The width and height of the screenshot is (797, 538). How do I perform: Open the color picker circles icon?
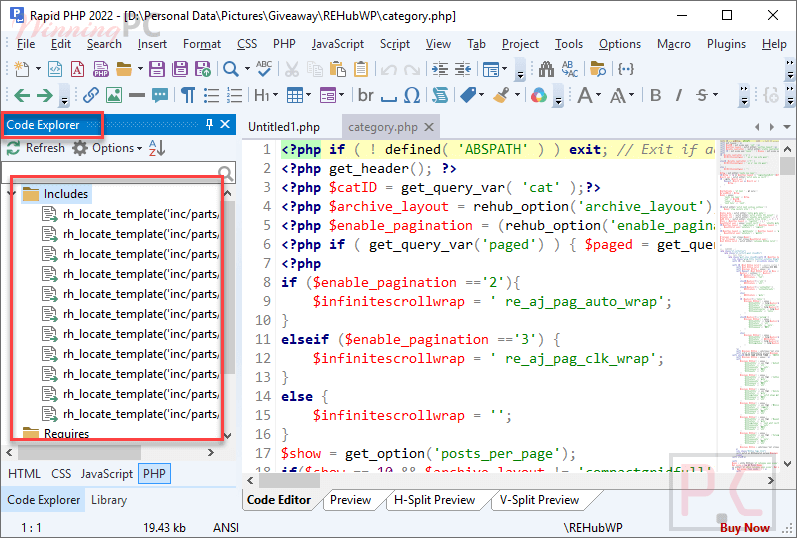(539, 95)
